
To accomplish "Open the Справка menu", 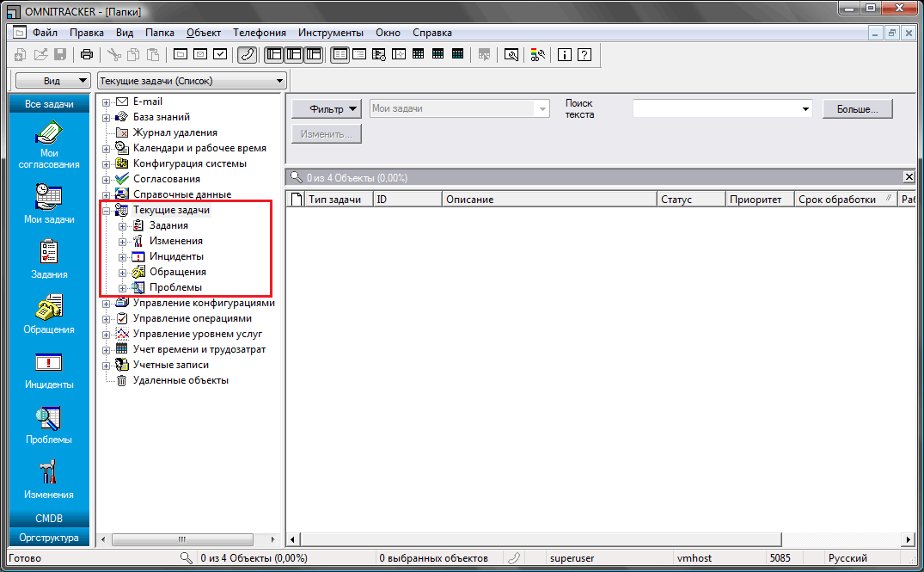I will point(432,33).
